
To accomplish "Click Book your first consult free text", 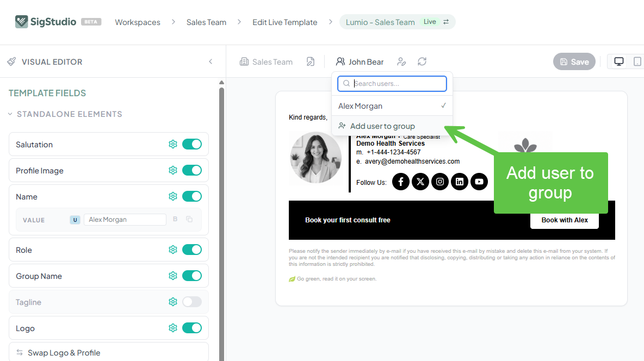I will tap(348, 220).
